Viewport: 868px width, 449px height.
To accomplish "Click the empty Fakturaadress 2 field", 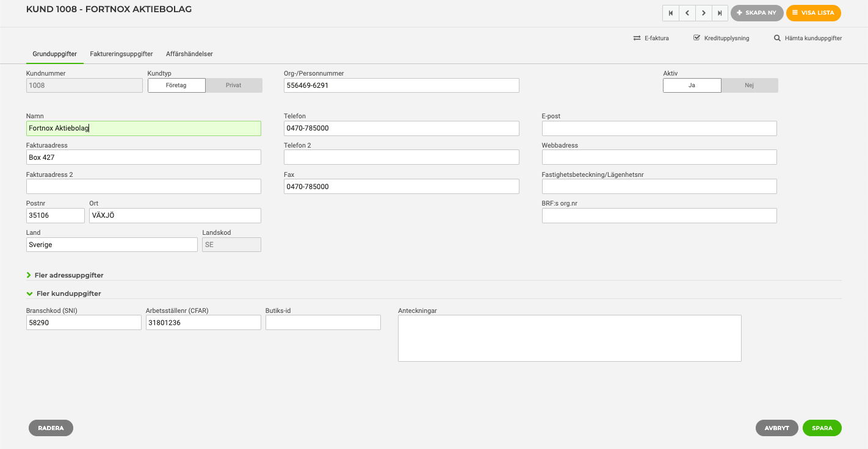I will pyautogui.click(x=143, y=187).
